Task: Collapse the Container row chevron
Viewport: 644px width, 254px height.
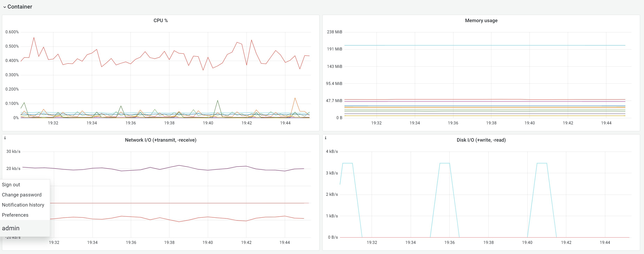Action: coord(5,7)
